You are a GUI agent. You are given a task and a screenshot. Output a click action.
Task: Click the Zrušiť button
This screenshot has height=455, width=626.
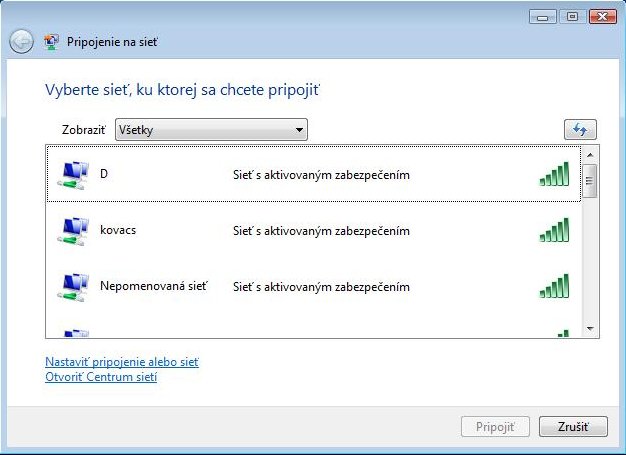(573, 427)
